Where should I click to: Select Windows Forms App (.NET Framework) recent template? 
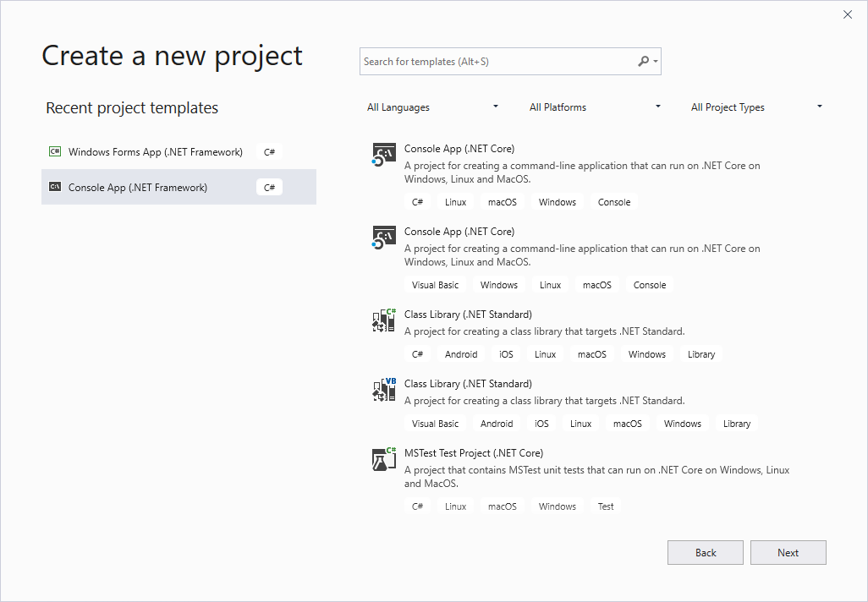click(179, 151)
